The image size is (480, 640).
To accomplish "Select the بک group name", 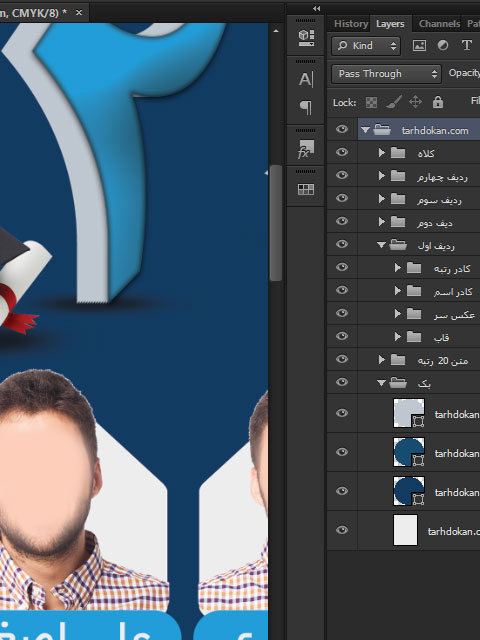I will 424,384.
